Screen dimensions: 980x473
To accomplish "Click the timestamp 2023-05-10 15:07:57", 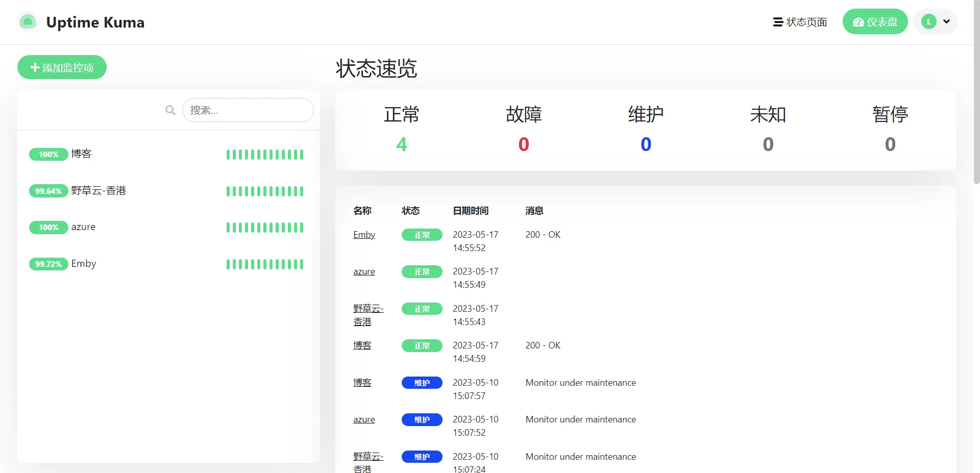I will tap(476, 389).
